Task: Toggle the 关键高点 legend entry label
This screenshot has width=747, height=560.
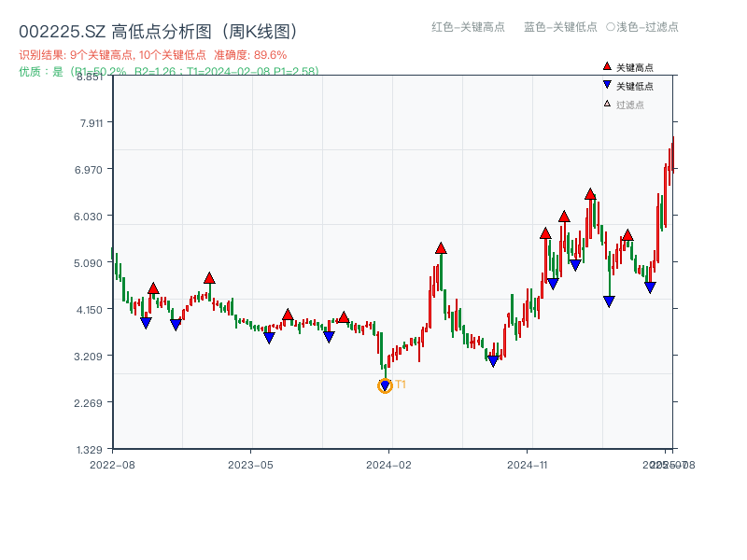Action: coord(635,67)
